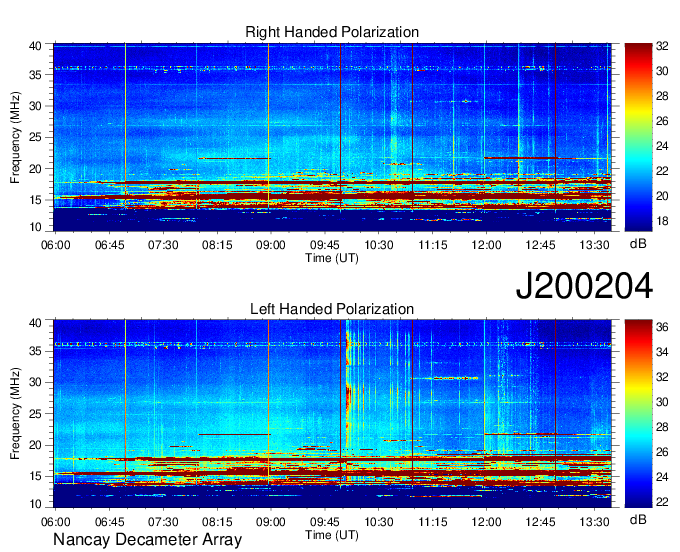The image size is (680, 552).
Task: Click the '06:00' time tick on lower plot
Action: tap(56, 521)
